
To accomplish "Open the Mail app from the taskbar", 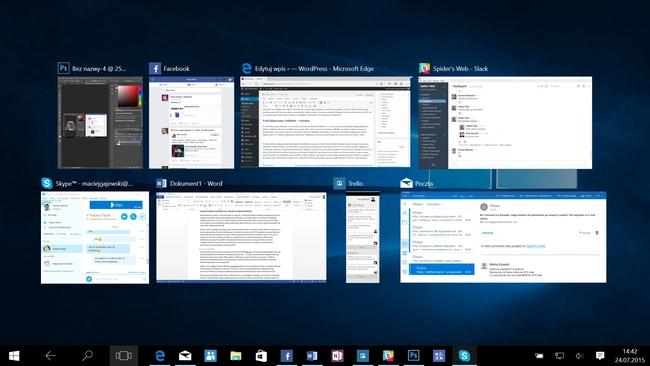I will [x=185, y=356].
